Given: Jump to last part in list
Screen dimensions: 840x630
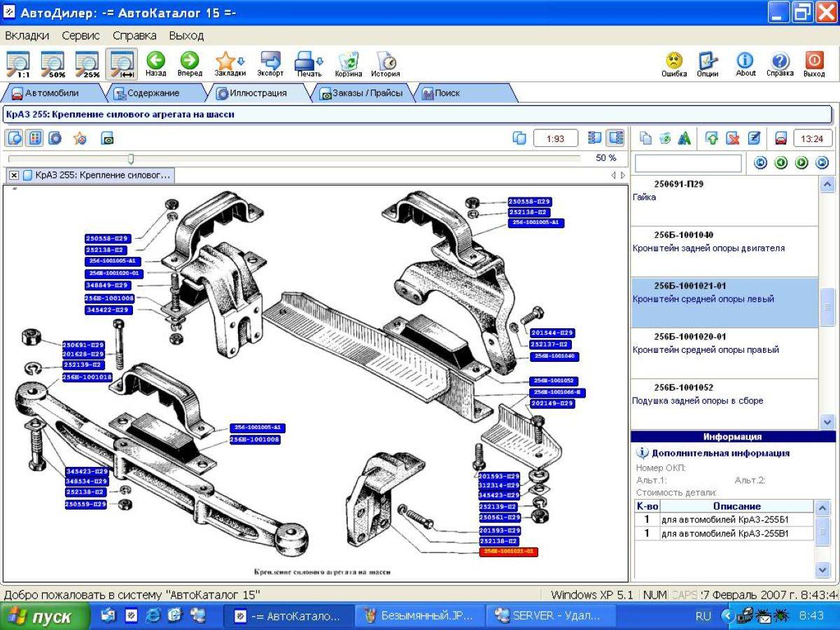Looking at the screenshot, I should point(822,163).
